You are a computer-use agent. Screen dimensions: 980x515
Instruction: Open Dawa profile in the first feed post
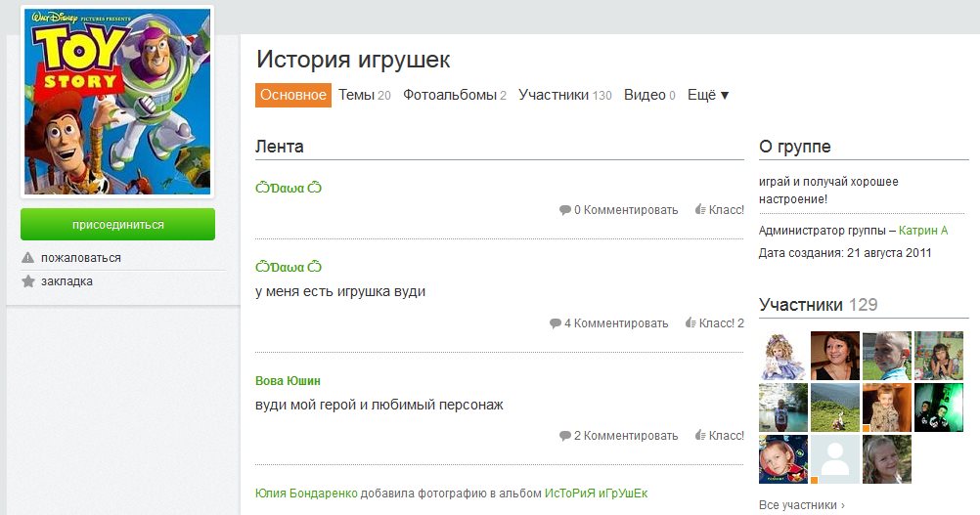tap(289, 188)
